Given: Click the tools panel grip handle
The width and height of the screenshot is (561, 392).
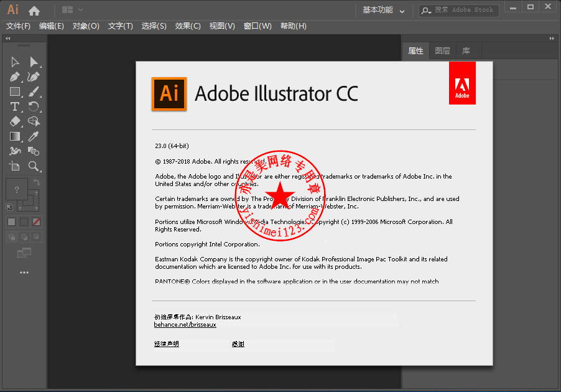Looking at the screenshot, I should click(24, 45).
